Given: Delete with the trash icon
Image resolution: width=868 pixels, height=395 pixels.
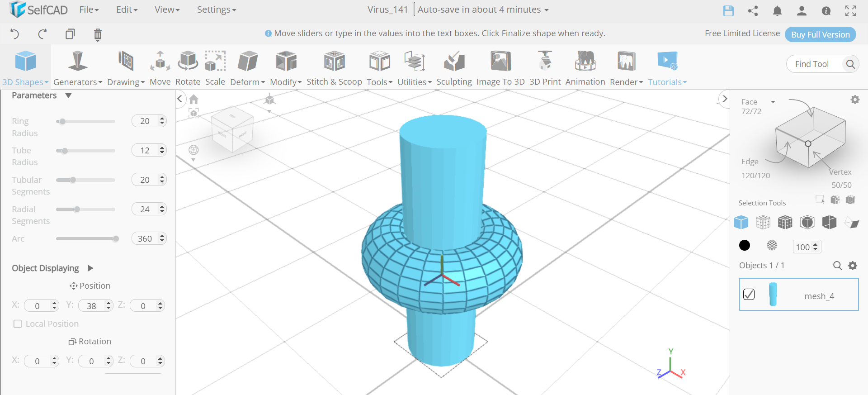Looking at the screenshot, I should pyautogui.click(x=98, y=34).
